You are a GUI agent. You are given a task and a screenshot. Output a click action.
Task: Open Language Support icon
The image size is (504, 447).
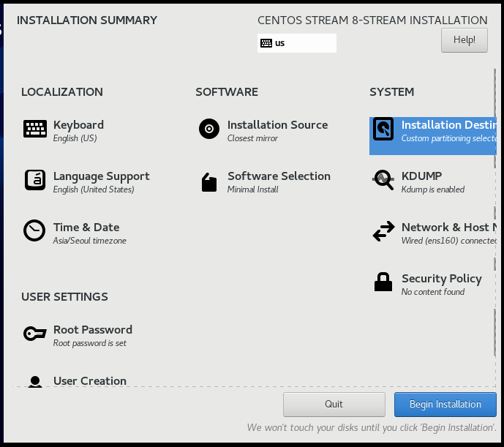click(35, 180)
